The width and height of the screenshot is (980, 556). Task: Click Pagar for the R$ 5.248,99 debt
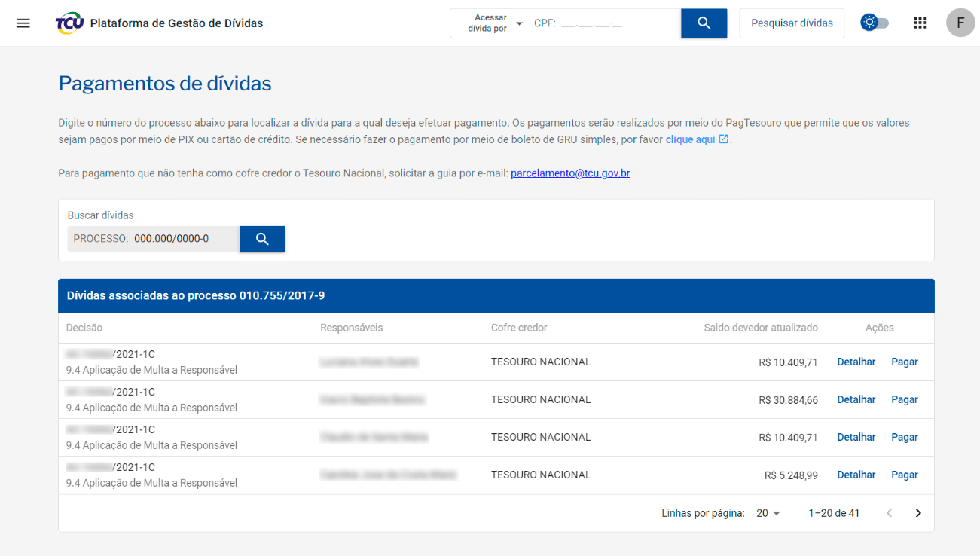[904, 475]
